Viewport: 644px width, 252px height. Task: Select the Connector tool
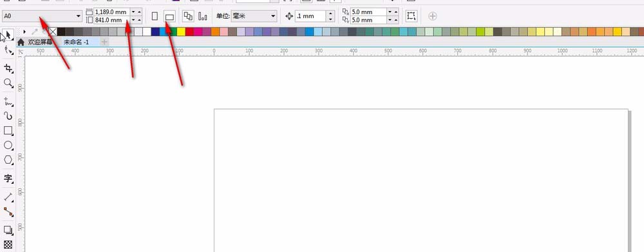[8, 212]
